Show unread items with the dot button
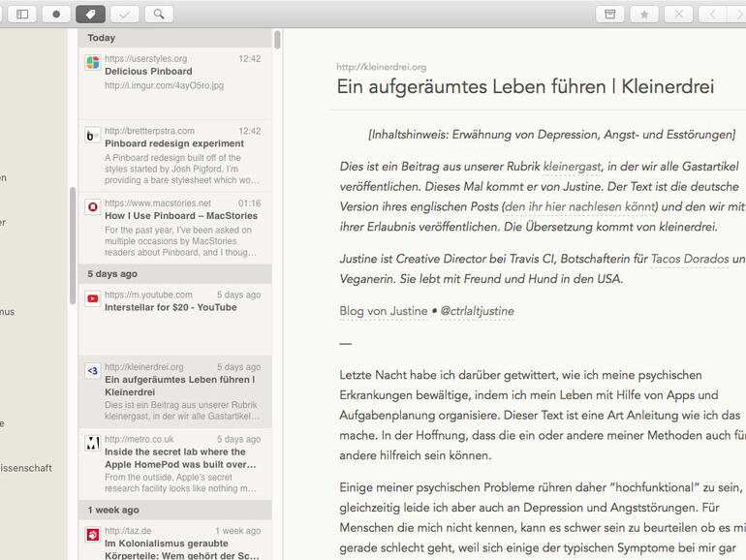Image resolution: width=746 pixels, height=560 pixels. pos(56,15)
